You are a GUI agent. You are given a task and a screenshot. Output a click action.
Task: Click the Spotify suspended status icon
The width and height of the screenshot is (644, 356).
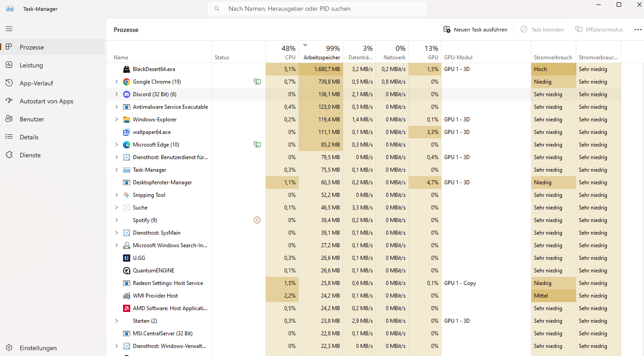(257, 220)
